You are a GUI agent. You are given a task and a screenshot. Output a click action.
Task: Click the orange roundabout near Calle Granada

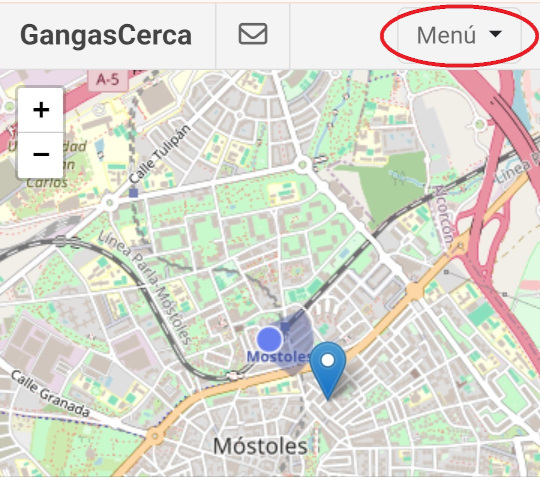[155, 436]
